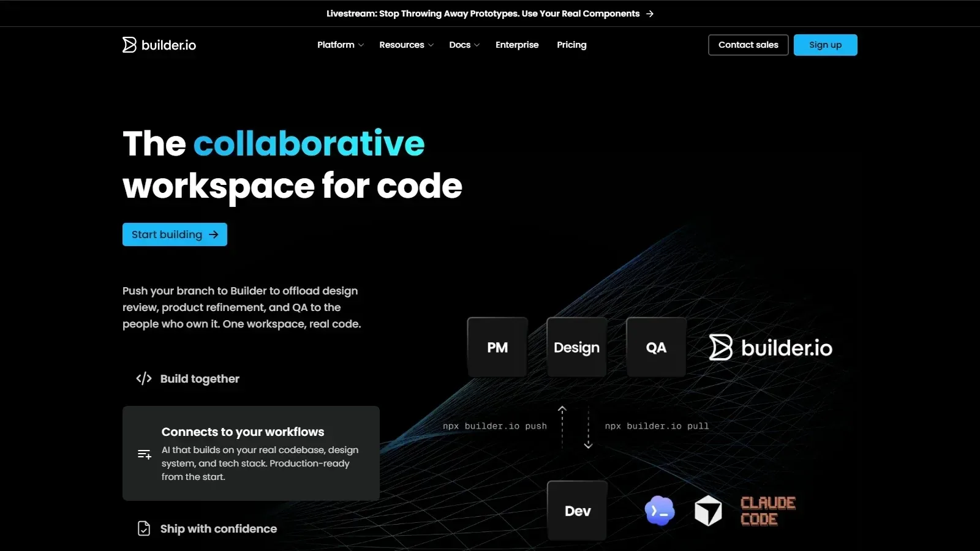
Task: Click the downward pull arrow in the diagram
Action: [588, 427]
